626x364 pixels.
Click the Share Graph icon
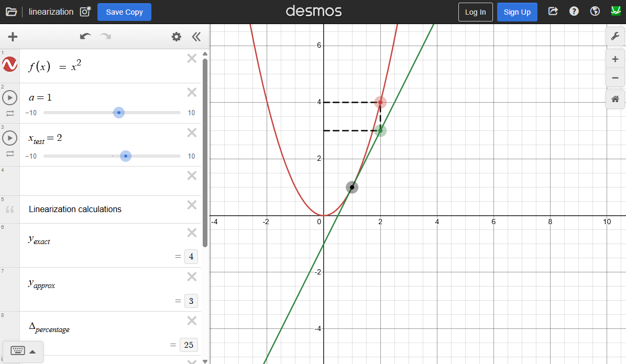[x=553, y=12]
